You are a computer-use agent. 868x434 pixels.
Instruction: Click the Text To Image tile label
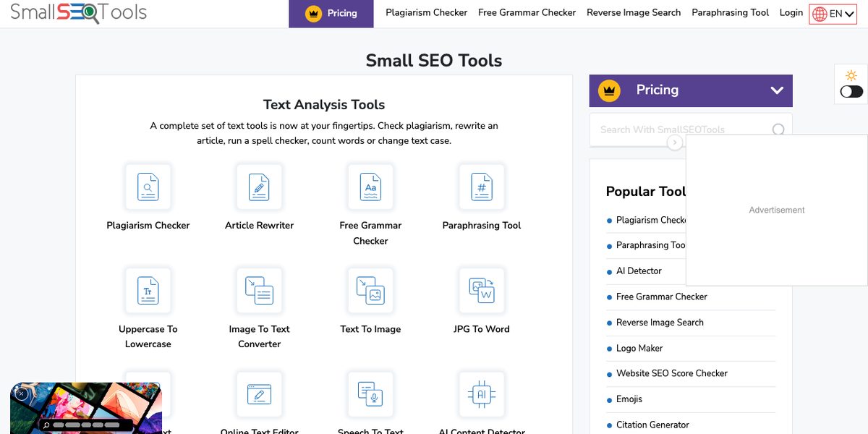[x=370, y=329]
